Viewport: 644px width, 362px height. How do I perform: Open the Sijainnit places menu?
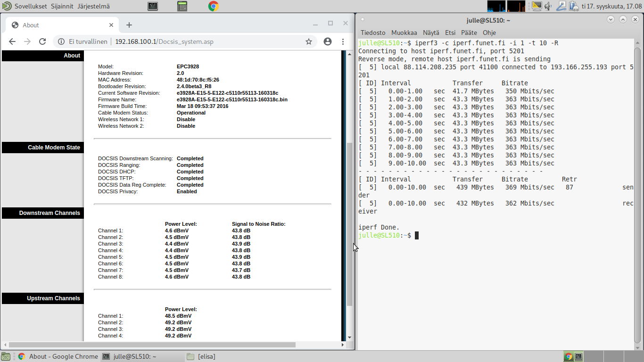coord(61,6)
